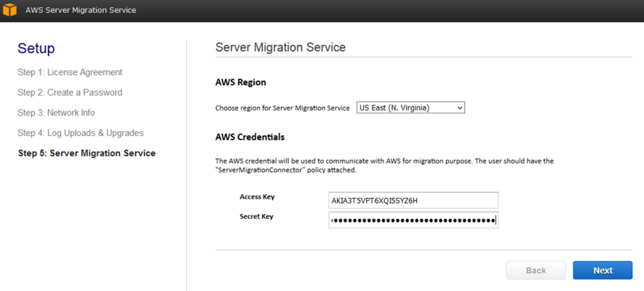This screenshot has height=291, width=644.
Task: Go to Step 1: License Agreement
Action: [x=70, y=72]
